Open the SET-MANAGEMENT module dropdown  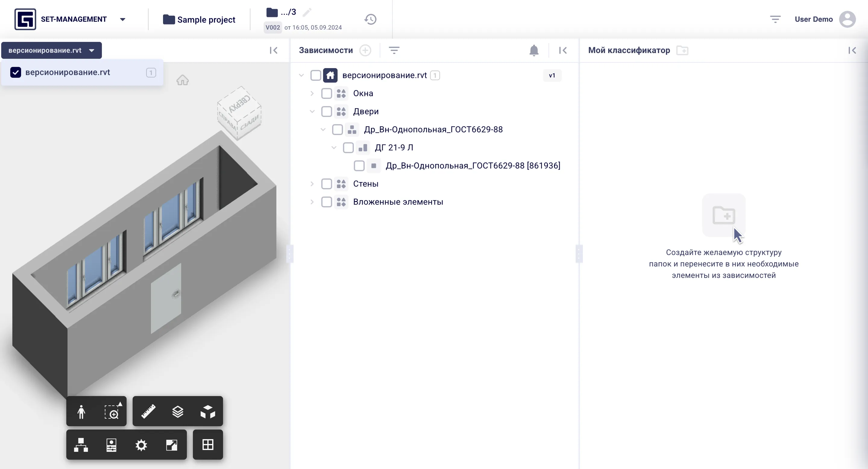pyautogui.click(x=123, y=19)
